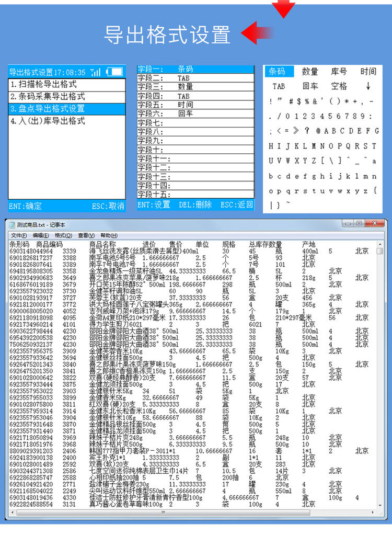The height and width of the screenshot is (535, 392).
Task: Choose the 库号 option in character panel
Action: click(x=339, y=71)
